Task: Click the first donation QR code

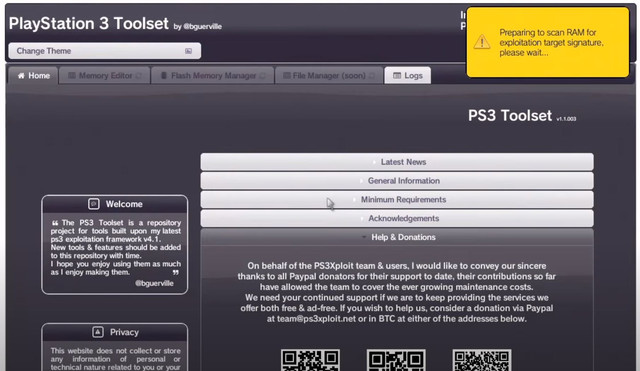Action: (x=310, y=360)
